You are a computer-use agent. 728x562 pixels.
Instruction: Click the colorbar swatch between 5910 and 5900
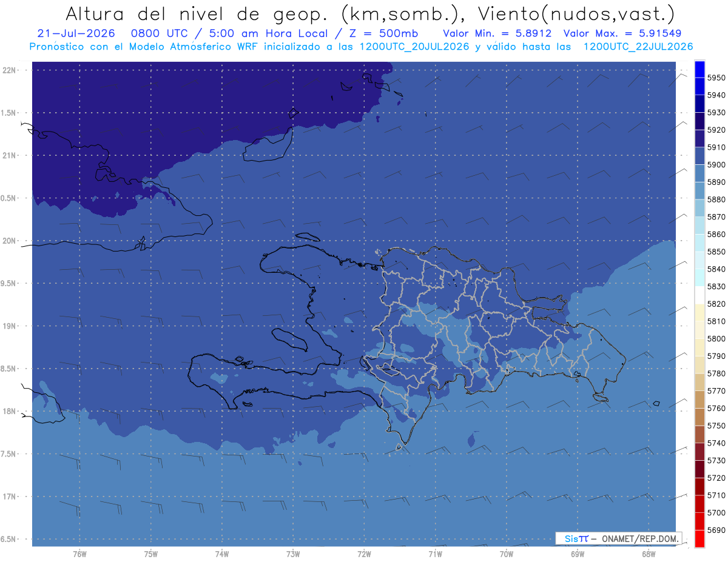tap(699, 156)
